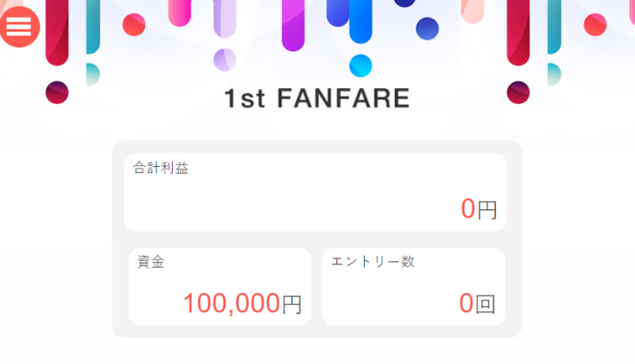The image size is (635, 364).
Task: Click the pale peach bar at top
Action: coord(472,8)
